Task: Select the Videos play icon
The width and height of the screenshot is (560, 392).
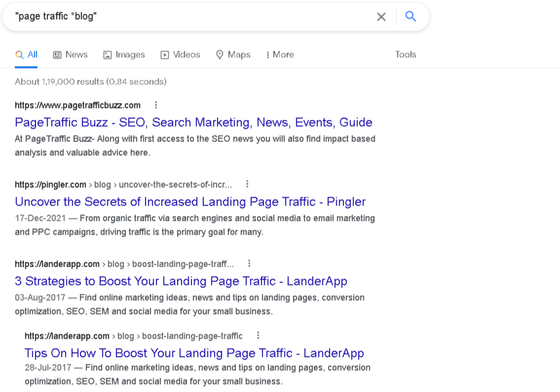Action: pyautogui.click(x=164, y=55)
